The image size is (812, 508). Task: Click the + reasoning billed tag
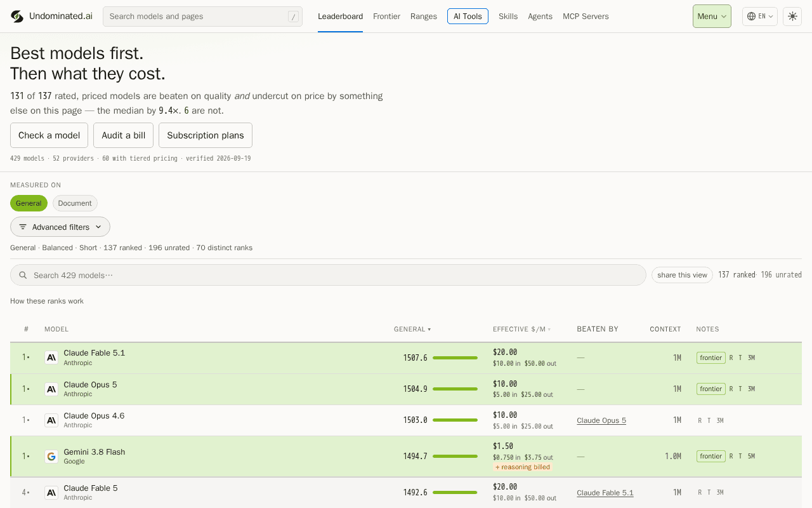pos(523,467)
